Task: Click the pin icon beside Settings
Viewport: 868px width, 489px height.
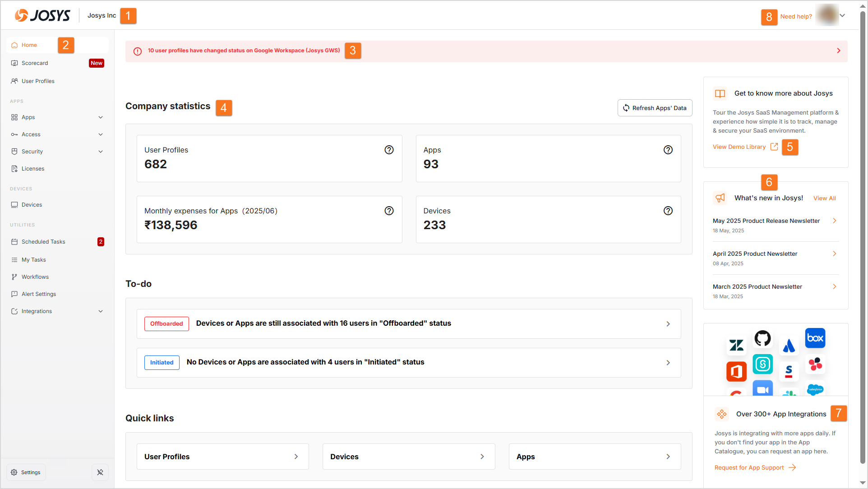Action: tap(100, 472)
